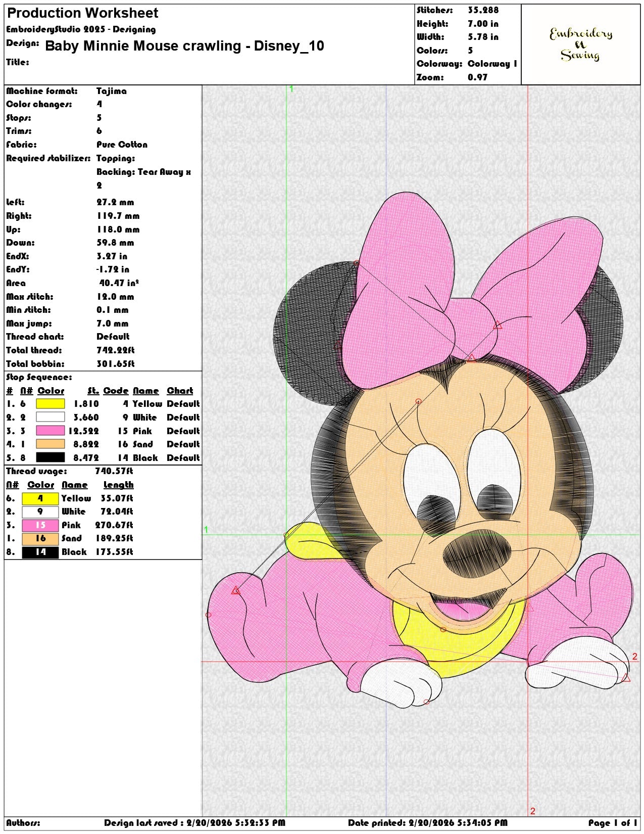The height and width of the screenshot is (834, 644).
Task: Select the black swatch numbered 14 in Thread usage
Action: (40, 552)
